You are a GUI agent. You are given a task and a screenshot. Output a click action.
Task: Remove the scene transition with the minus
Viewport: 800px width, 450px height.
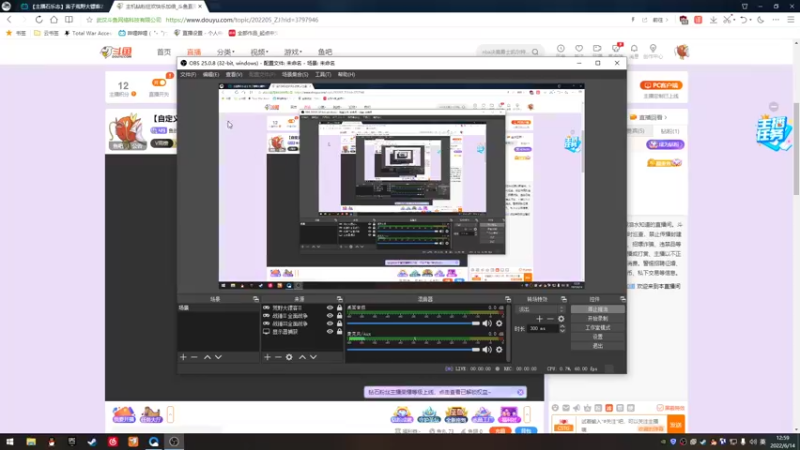click(x=550, y=319)
